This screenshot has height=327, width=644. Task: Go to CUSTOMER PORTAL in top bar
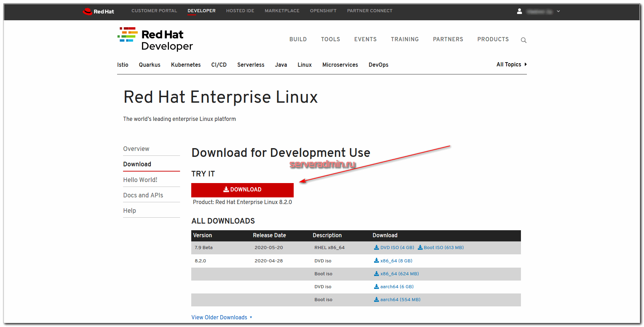[154, 11]
